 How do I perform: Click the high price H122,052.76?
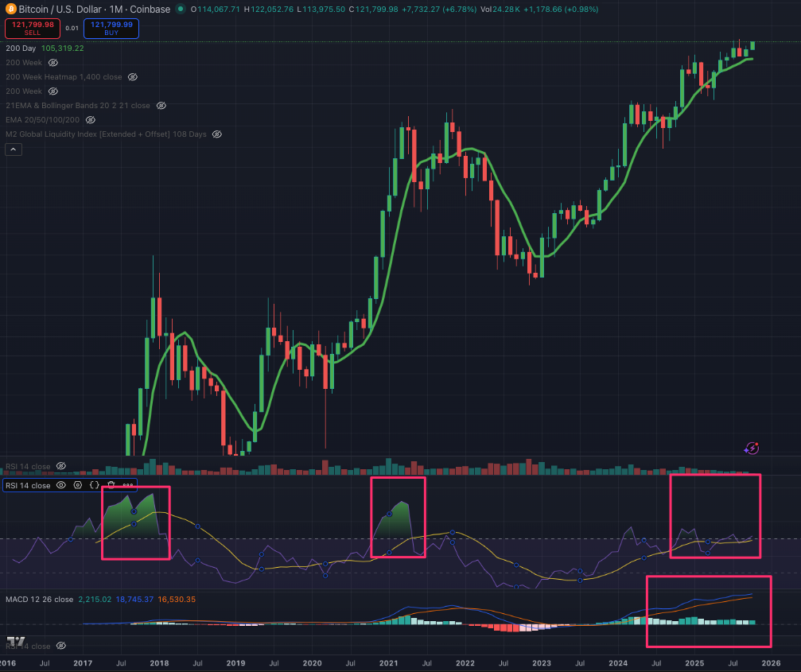[x=269, y=10]
